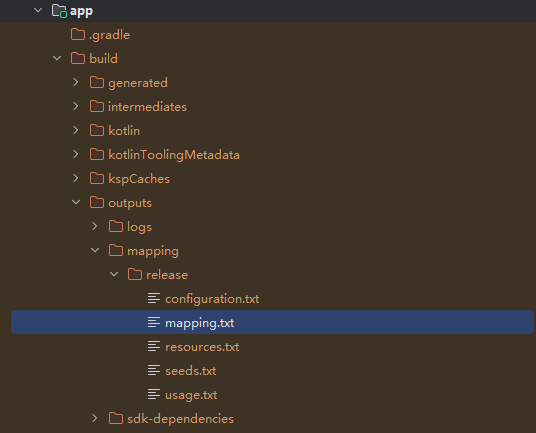536x433 pixels.
Task: Select the kotlin folder name
Action: [x=124, y=131]
